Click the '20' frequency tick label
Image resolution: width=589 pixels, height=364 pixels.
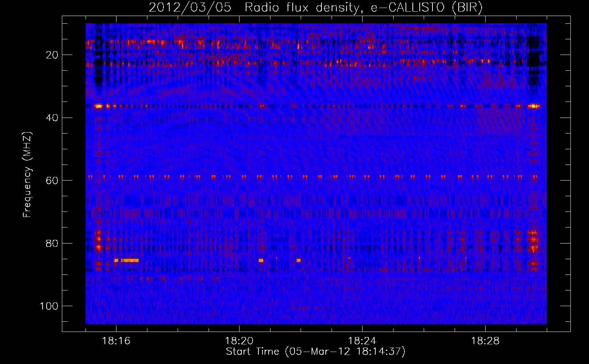point(52,55)
